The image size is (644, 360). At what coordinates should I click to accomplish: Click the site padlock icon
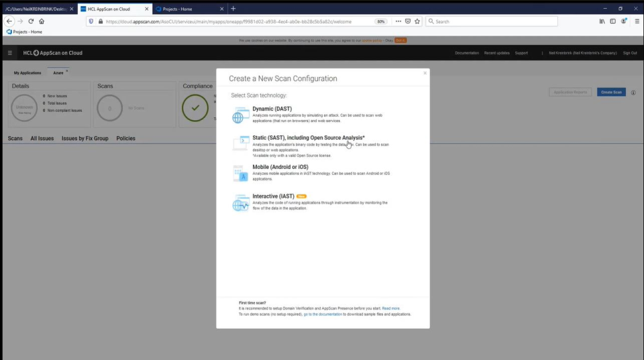point(100,21)
